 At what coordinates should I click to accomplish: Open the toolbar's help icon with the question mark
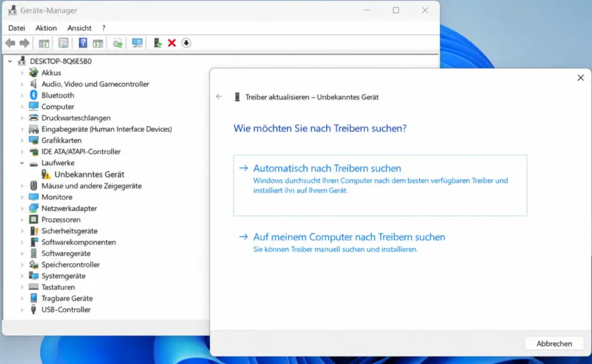83,43
